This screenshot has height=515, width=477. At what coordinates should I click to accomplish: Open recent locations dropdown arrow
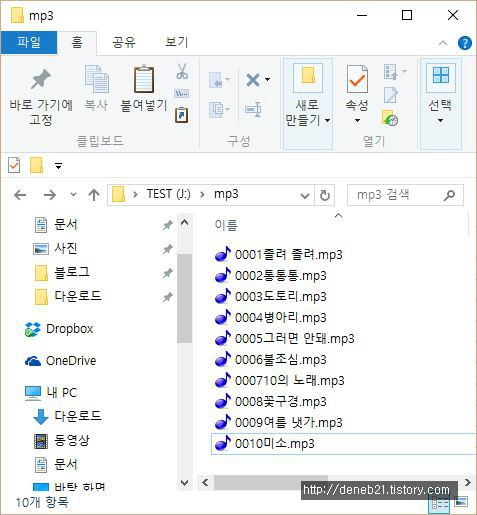click(x=74, y=195)
